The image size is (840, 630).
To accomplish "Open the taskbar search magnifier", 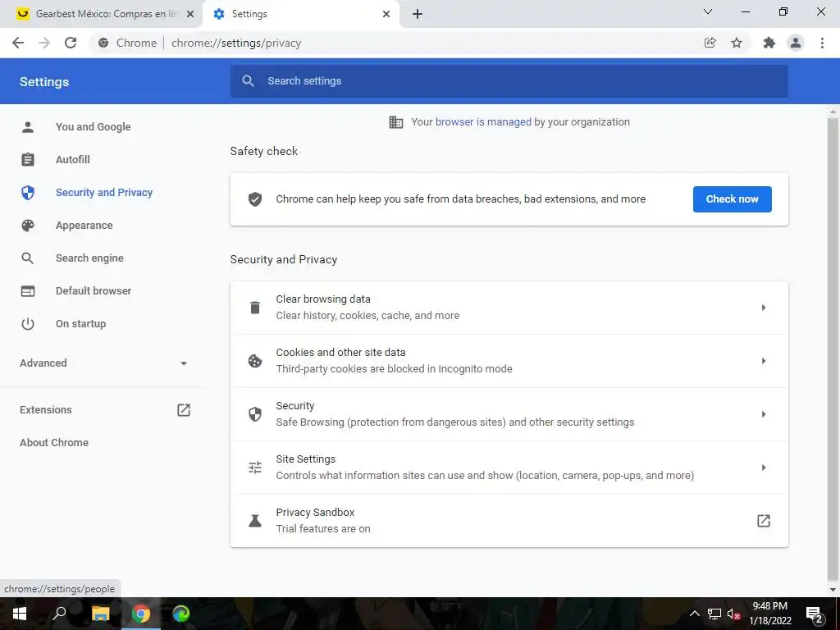I will point(59,614).
